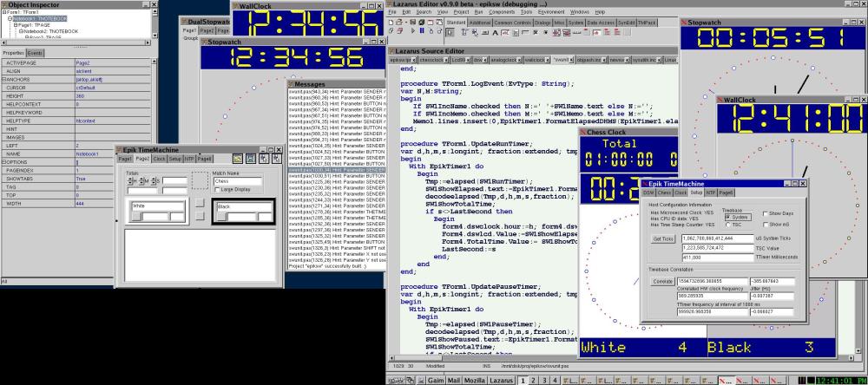The height and width of the screenshot is (385, 868).
Task: Switch to workspace 2 in the pager
Action: pos(533,381)
